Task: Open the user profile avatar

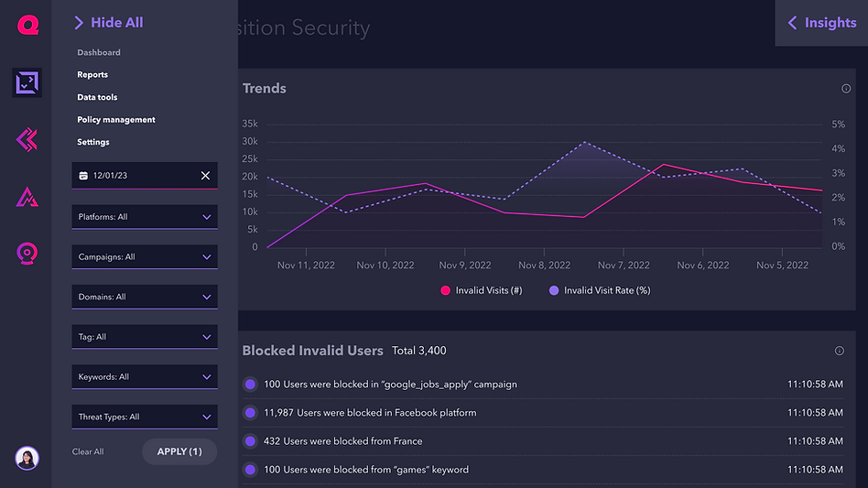Action: tap(27, 458)
